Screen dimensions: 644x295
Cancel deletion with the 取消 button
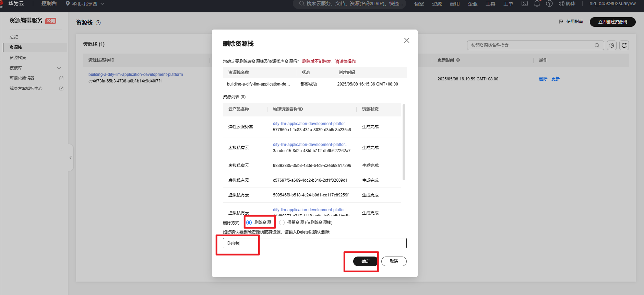tap(394, 261)
